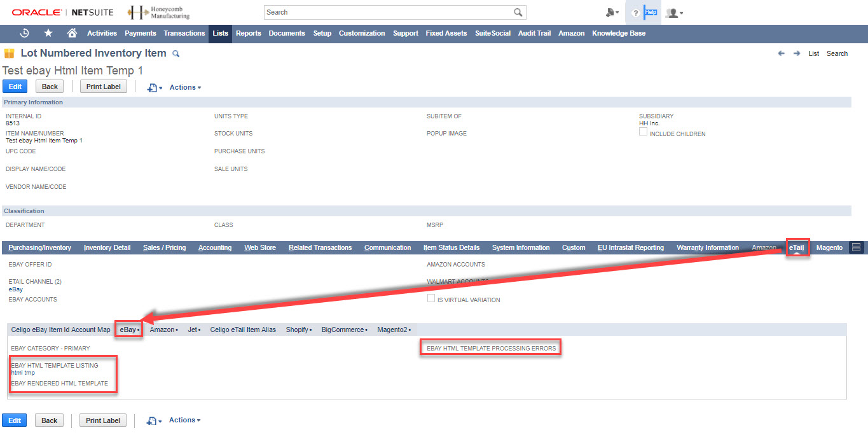Click the magnifier beside Lot Numbered Inventory Item
868x437 pixels.
point(176,54)
